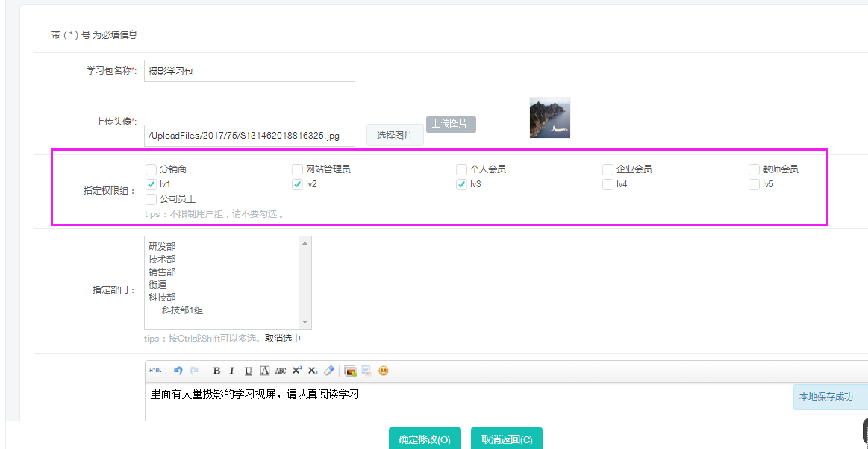Click department list scroll up arrow
This screenshot has width=868, height=449.
coord(305,242)
